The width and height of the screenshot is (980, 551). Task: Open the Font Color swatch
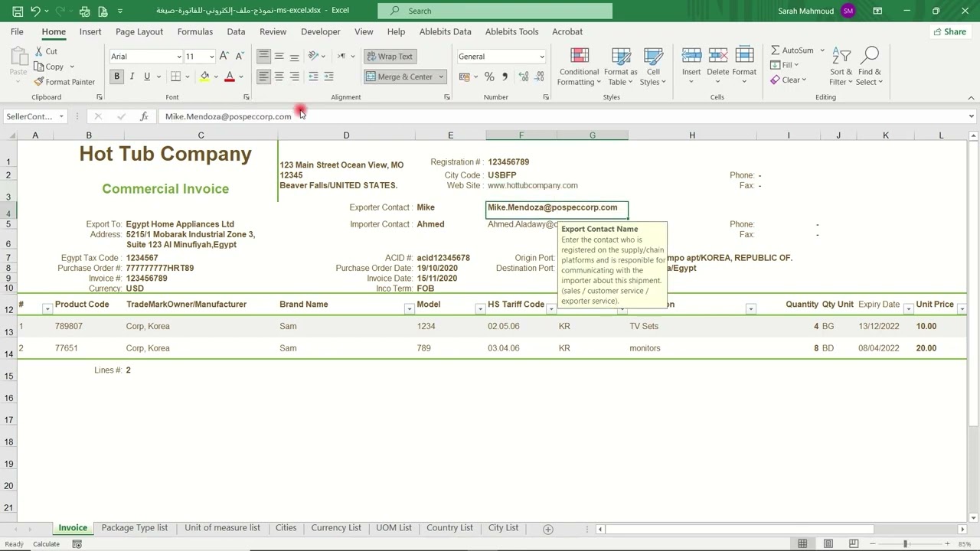click(229, 77)
